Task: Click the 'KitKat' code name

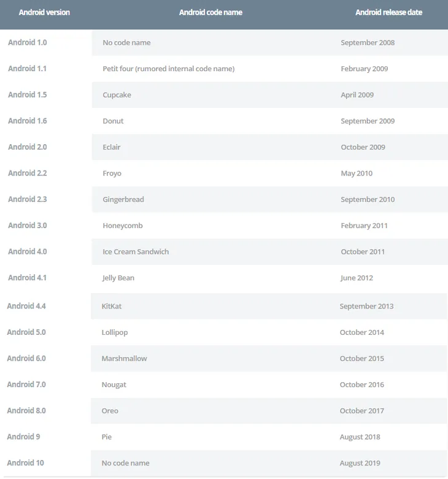Action: (112, 306)
